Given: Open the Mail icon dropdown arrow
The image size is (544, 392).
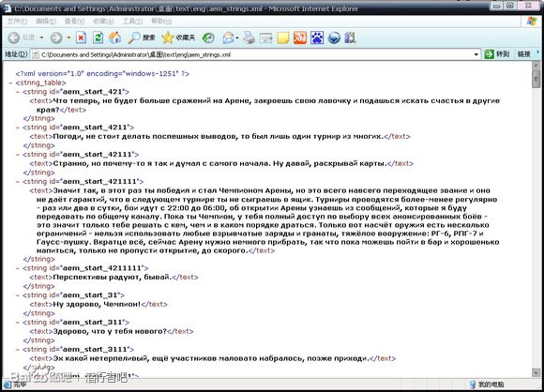Looking at the screenshot, I should 237,38.
